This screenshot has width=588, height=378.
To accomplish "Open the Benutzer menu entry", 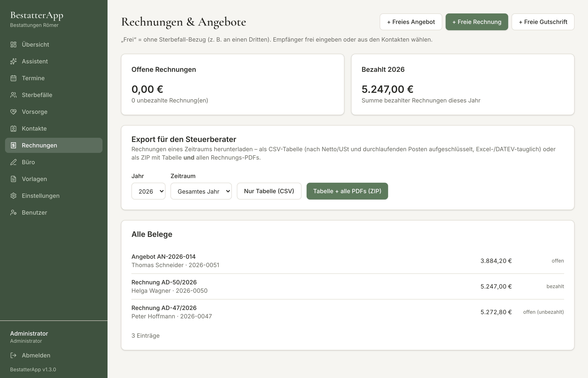I will (x=54, y=213).
